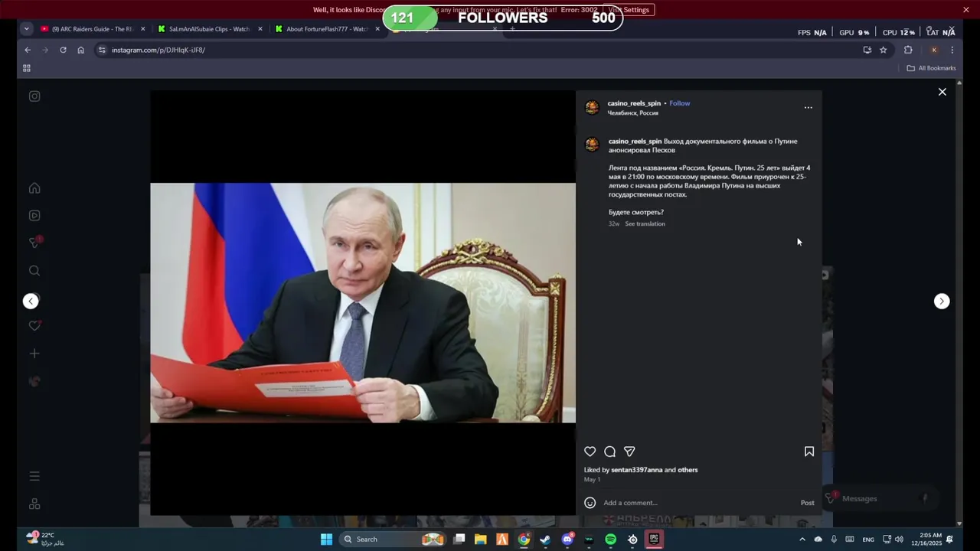
Task: Close the SaLmAnAlSubaie Clips tab
Action: pos(260,29)
